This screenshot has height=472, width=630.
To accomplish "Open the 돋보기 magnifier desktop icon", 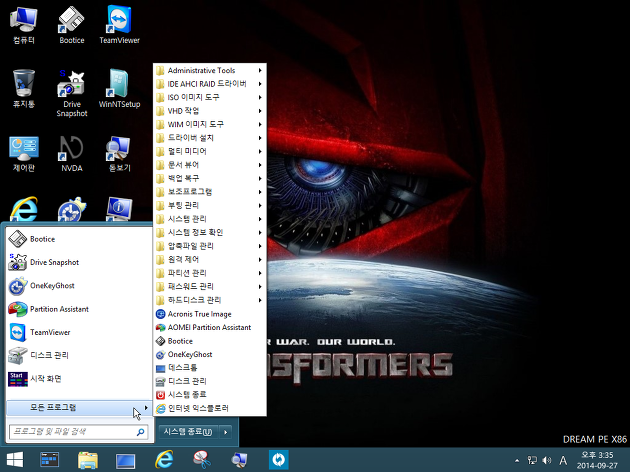I will click(x=119, y=154).
